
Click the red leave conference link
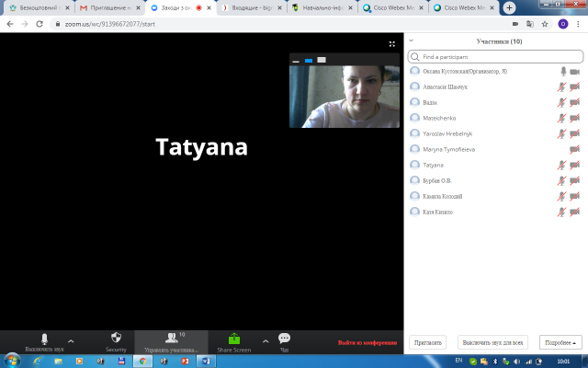pyautogui.click(x=367, y=342)
